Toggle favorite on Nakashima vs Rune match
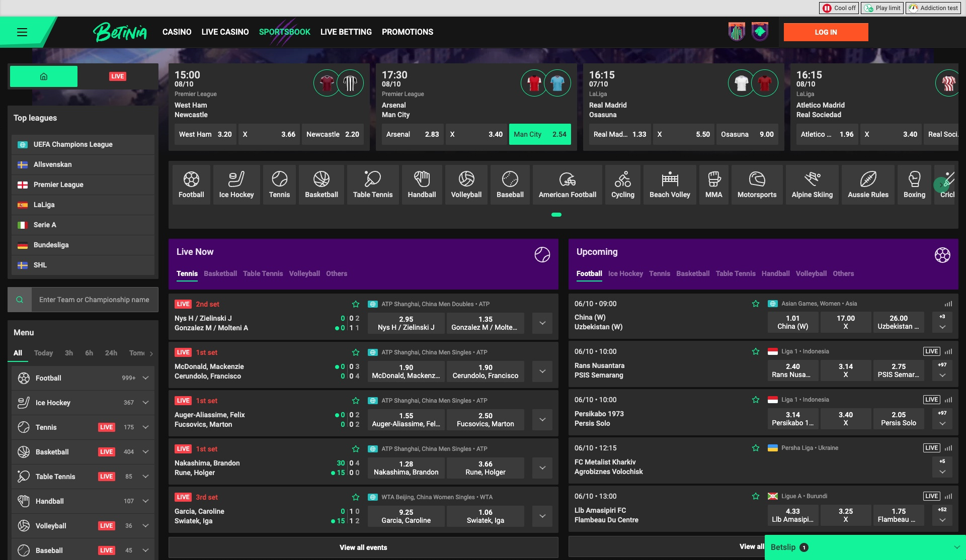 tap(356, 448)
